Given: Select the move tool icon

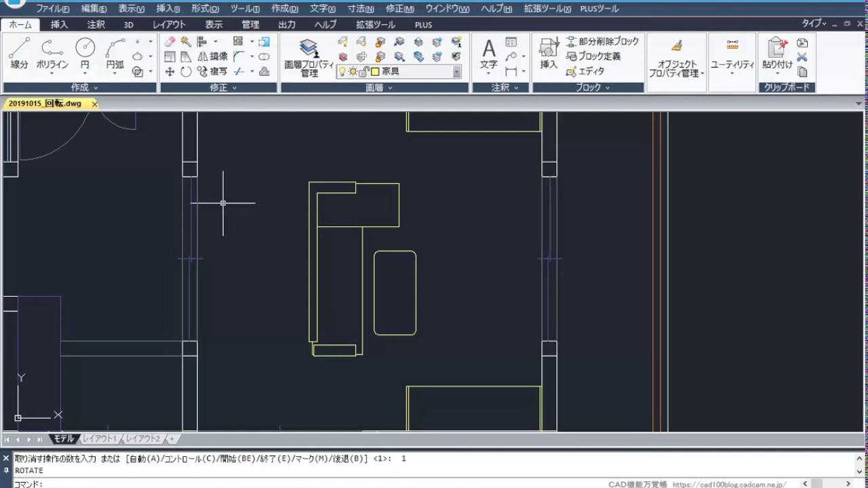Looking at the screenshot, I should point(170,72).
